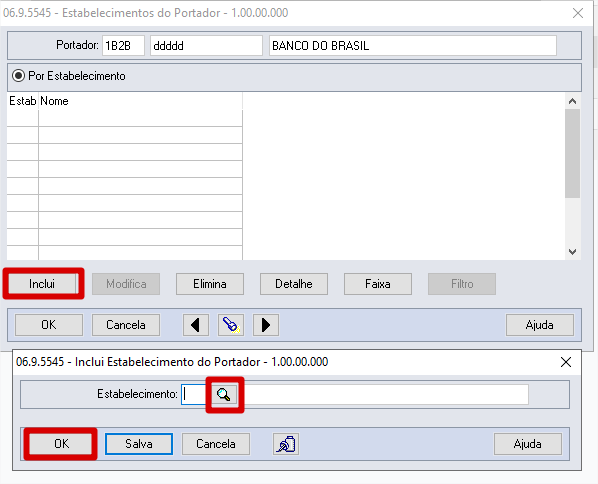Image resolution: width=598 pixels, height=484 pixels.
Task: Click the flashlight search icon
Action: pyautogui.click(x=231, y=325)
